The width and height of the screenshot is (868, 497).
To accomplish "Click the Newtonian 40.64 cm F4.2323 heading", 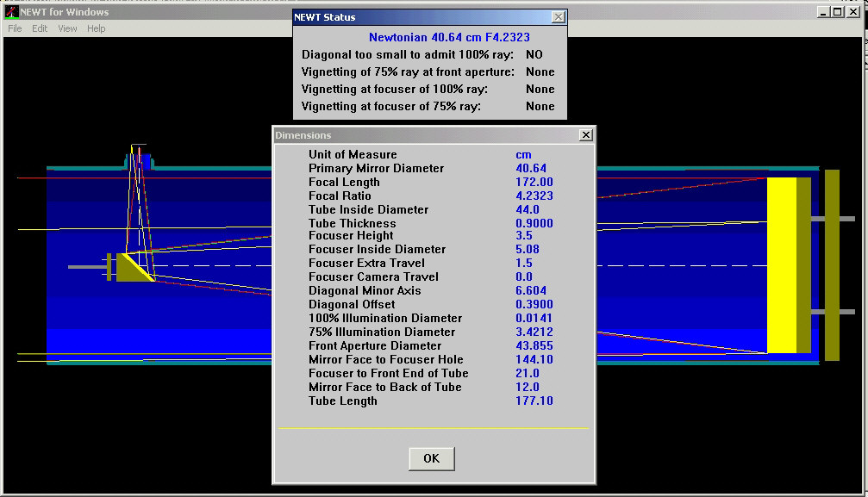I will [x=449, y=38].
